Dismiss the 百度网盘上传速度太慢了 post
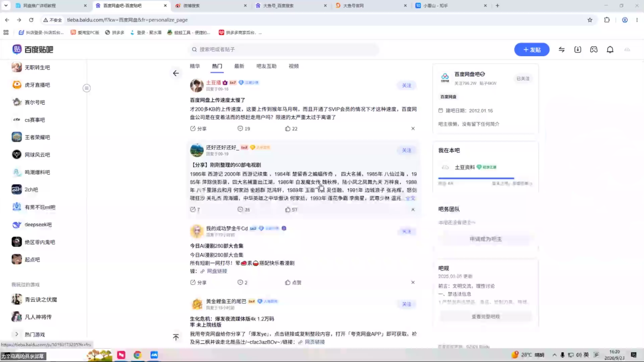Viewport: 644px width, 362px height. tap(413, 128)
